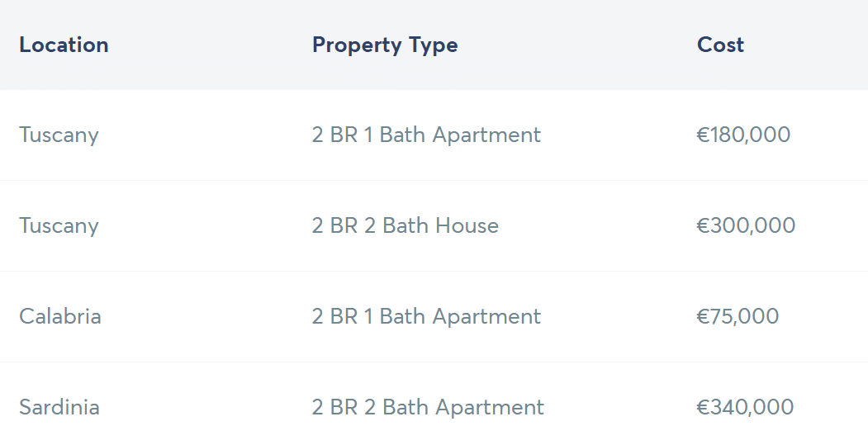Select the Calabria location cell
868x445 pixels.
59,316
